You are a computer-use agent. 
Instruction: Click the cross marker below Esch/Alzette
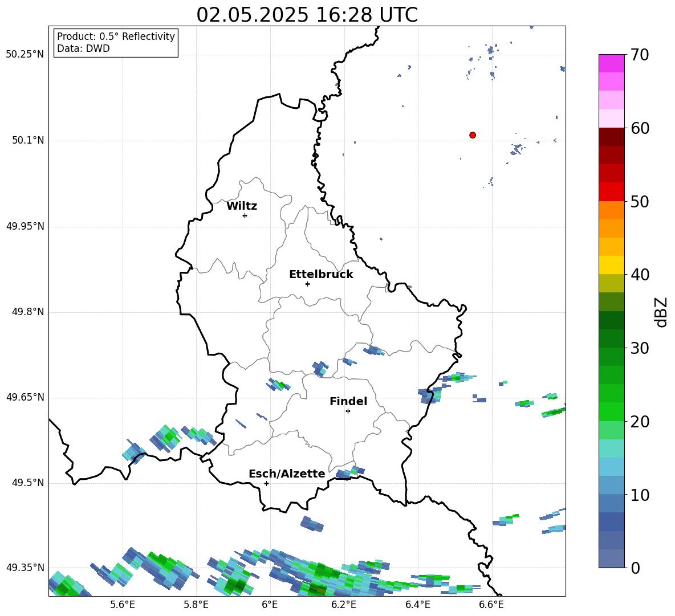tap(266, 483)
